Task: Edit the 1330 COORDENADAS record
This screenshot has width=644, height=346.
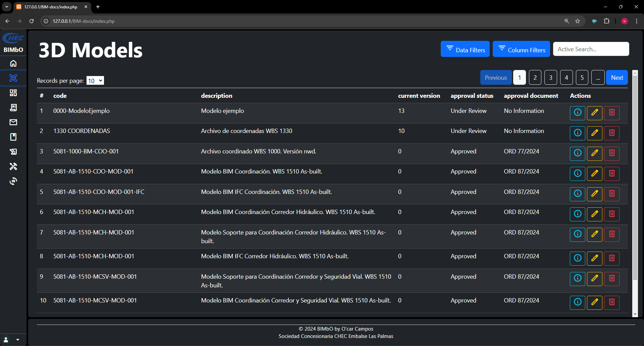Action: pos(595,133)
